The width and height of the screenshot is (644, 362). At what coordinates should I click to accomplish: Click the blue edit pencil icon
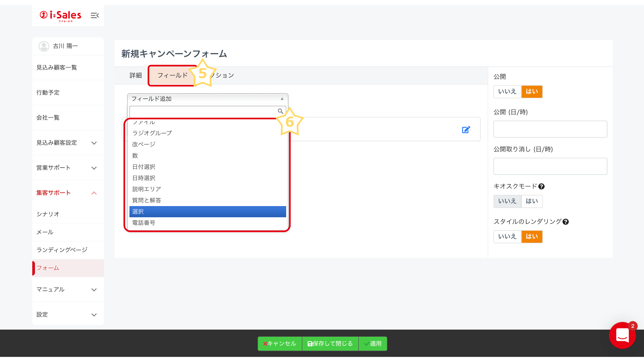point(466,130)
